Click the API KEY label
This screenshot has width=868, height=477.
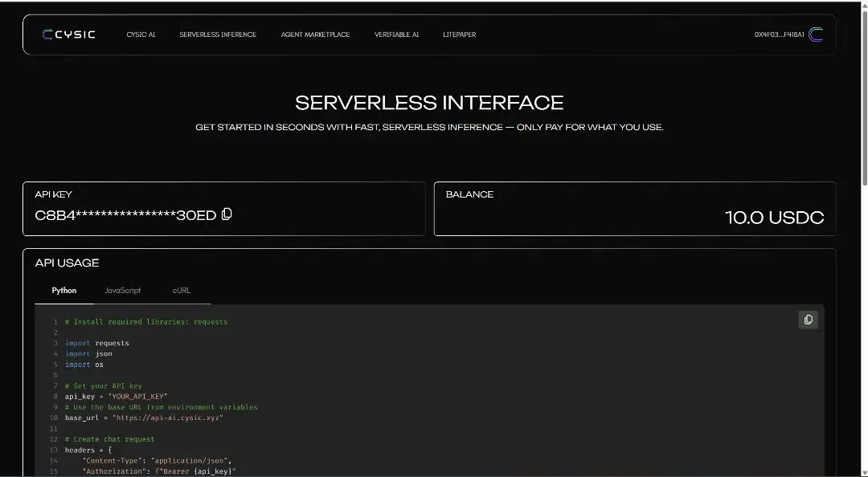[x=53, y=194]
